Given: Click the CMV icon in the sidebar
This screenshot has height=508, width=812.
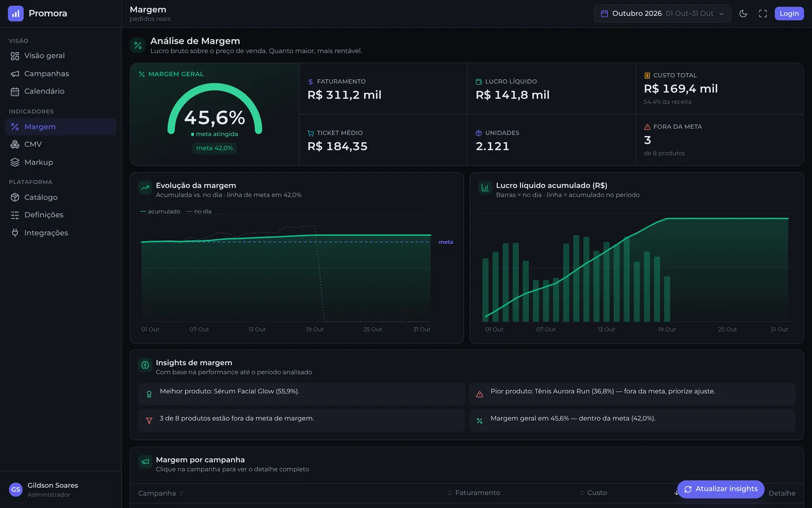Looking at the screenshot, I should pos(15,144).
